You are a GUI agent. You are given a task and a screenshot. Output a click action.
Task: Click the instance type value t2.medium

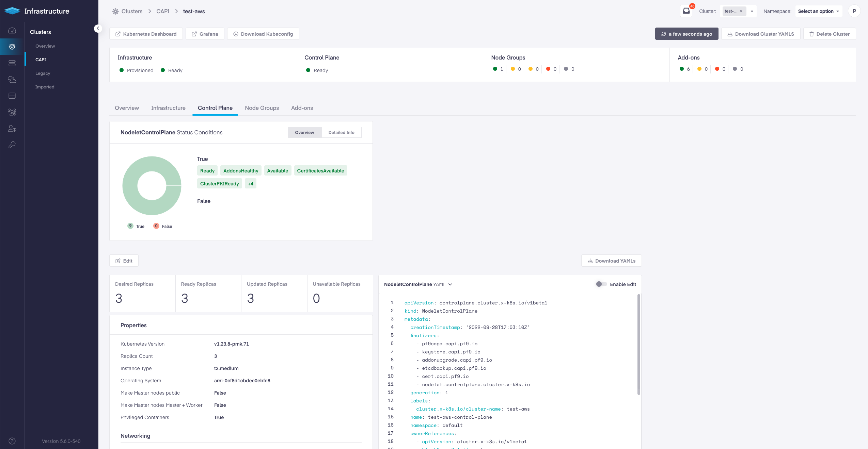[226, 368]
